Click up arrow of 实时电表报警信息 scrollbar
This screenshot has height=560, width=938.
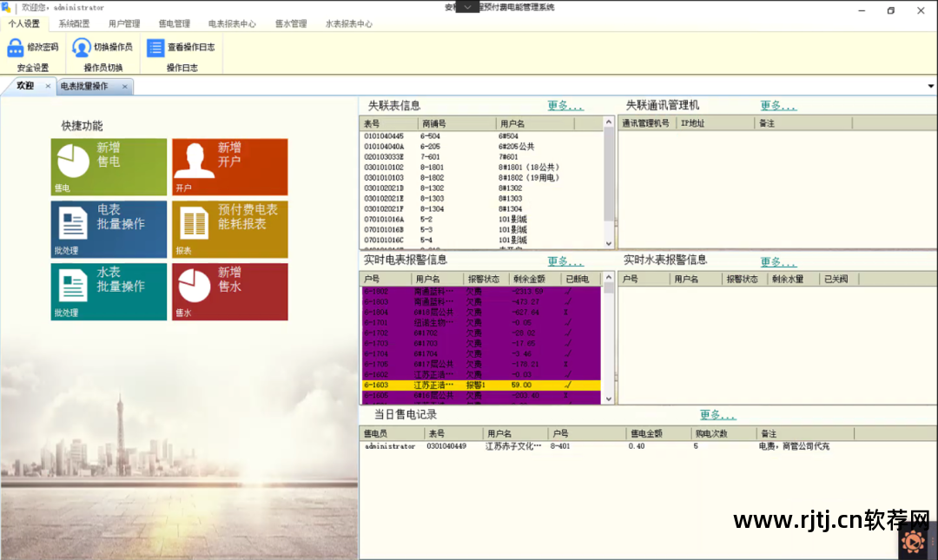tap(608, 277)
